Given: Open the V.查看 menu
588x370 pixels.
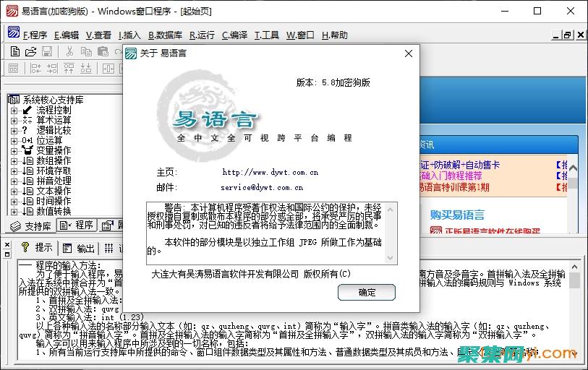Looking at the screenshot, I should pos(98,35).
